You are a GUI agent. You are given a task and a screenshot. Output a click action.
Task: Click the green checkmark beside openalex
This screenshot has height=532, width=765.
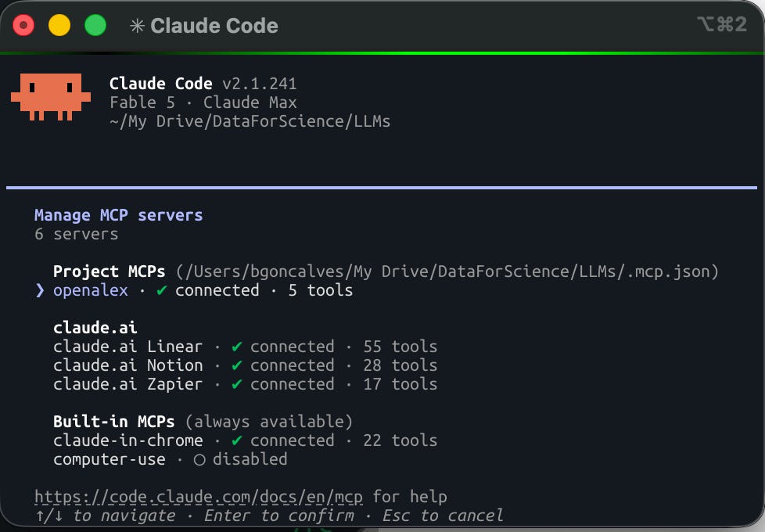[x=161, y=290]
